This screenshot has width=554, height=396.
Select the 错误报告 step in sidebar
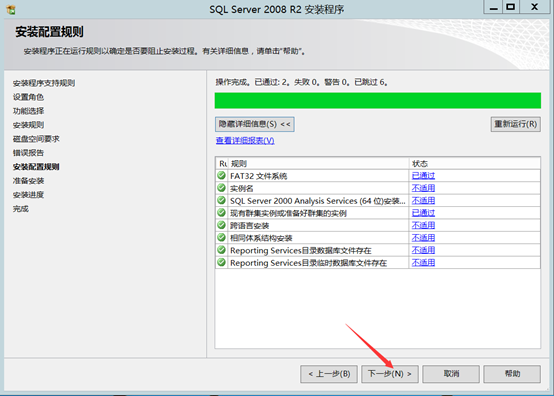point(28,153)
